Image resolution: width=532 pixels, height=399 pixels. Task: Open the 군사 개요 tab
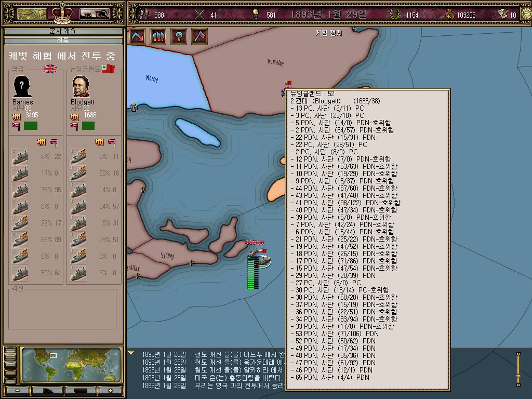point(63,32)
